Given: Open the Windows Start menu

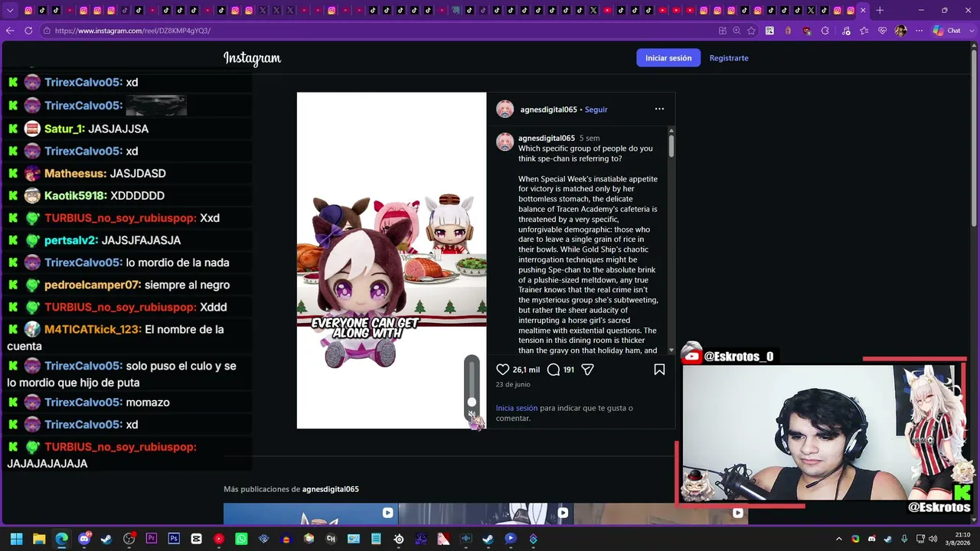Looking at the screenshot, I should click(16, 539).
